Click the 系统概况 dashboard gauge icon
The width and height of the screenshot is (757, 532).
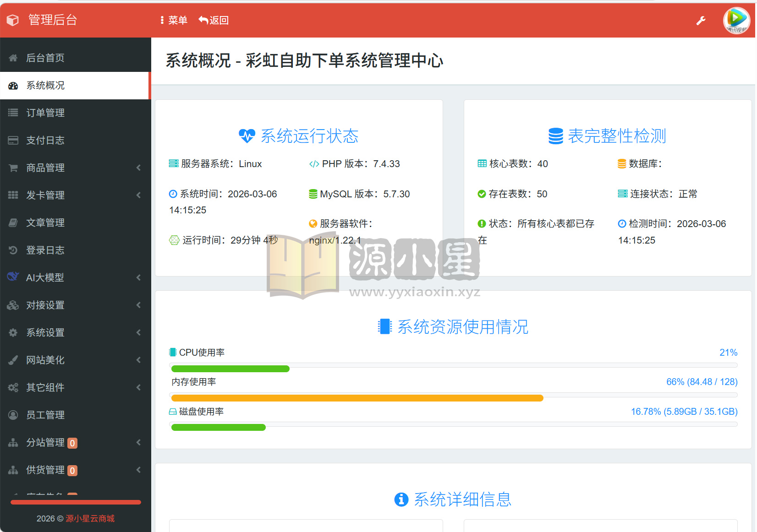pos(13,85)
